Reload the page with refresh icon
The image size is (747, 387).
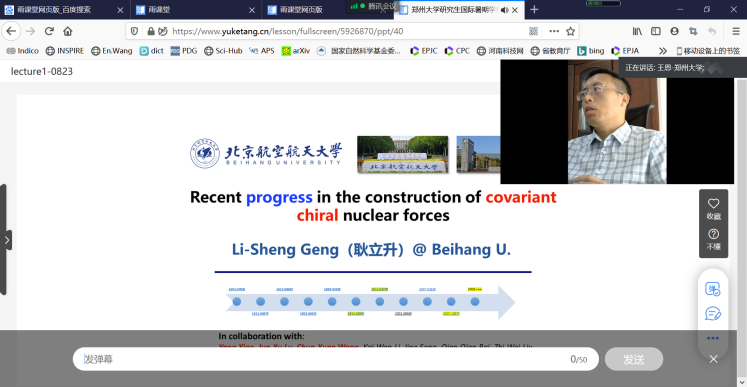(49, 31)
